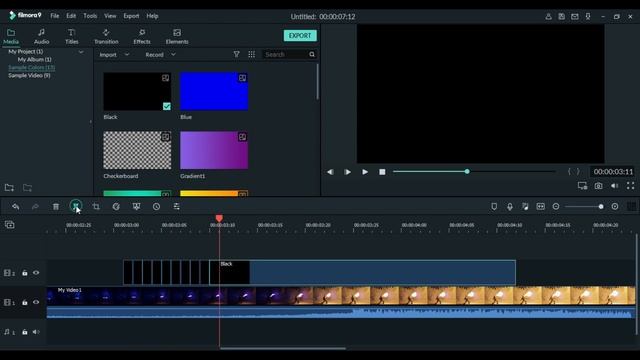
Task: Open the account profile icon
Action: 549,16
